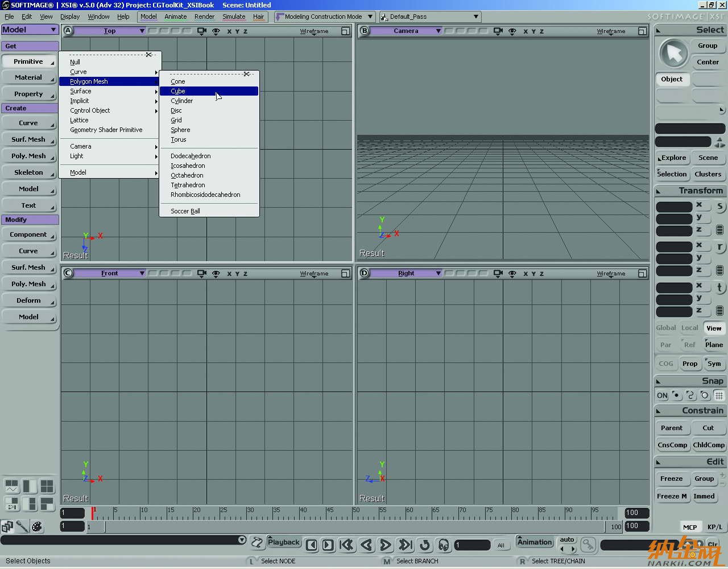Choose Cube from Polygon Mesh submenu
Screen dimensions: 728x569
click(209, 91)
